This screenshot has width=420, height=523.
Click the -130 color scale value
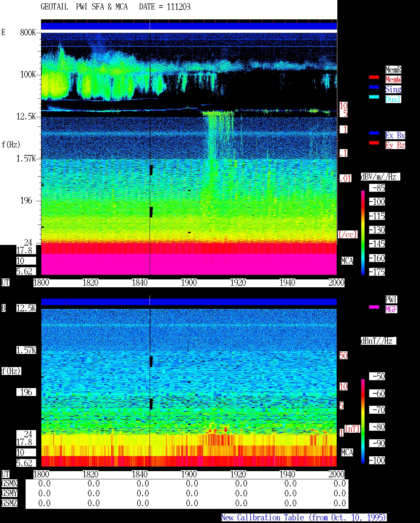tap(377, 230)
